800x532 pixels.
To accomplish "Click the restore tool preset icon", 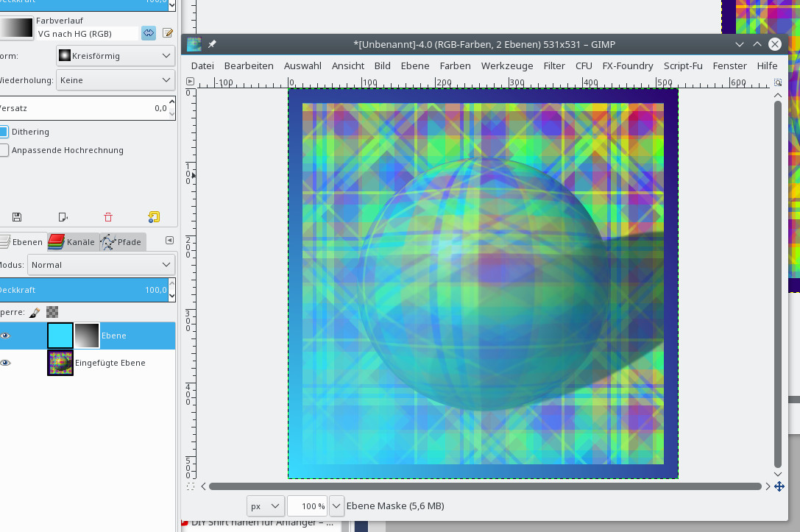I will (63, 216).
